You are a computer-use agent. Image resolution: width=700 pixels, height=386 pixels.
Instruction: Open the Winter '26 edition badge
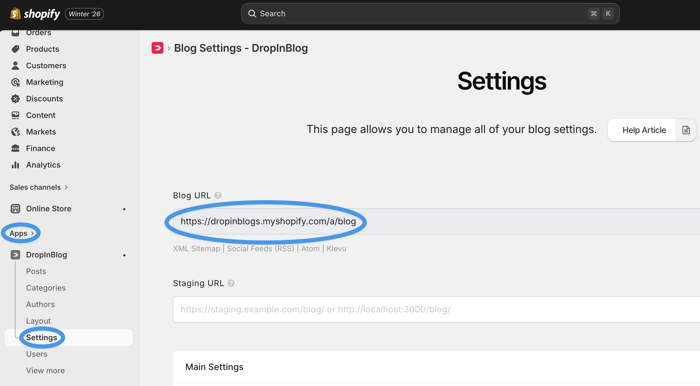point(84,14)
